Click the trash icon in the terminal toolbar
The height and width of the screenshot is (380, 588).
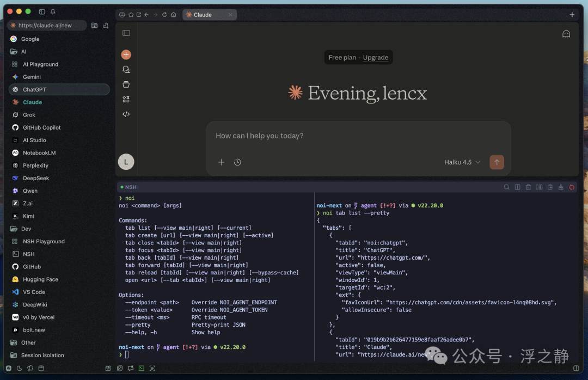click(x=528, y=187)
